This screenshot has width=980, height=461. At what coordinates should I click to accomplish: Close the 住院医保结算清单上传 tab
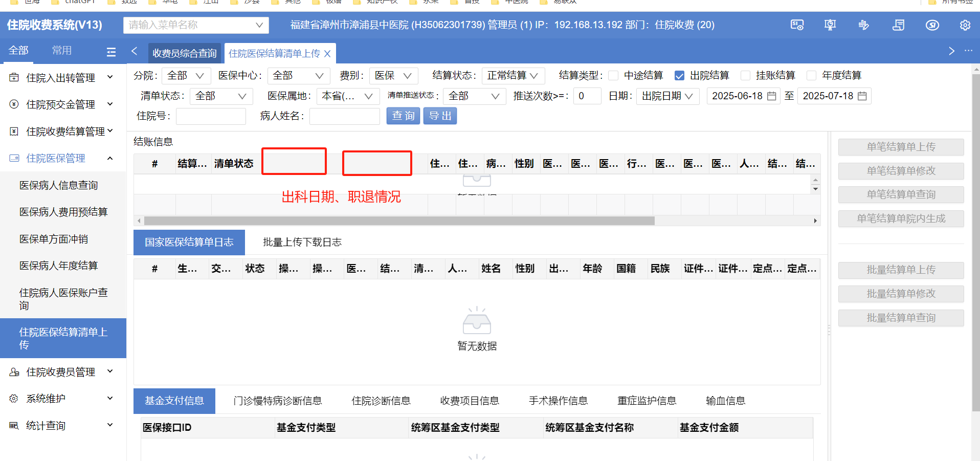[327, 54]
